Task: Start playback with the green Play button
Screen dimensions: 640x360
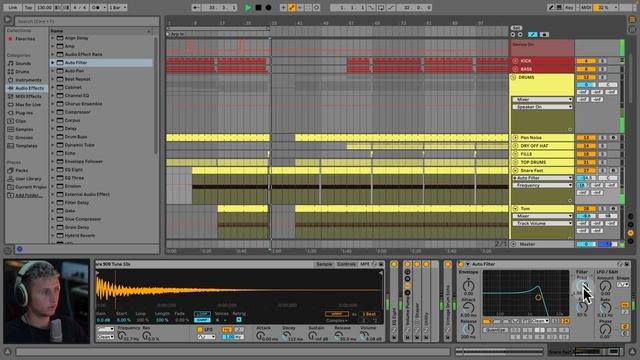Action: 248,7
